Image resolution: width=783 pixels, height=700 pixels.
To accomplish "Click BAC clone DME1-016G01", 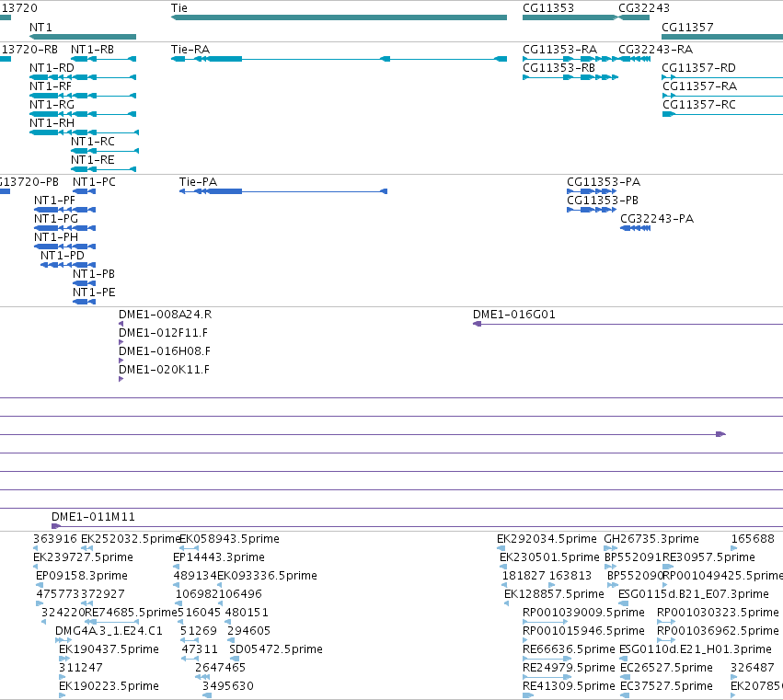I will click(x=628, y=324).
